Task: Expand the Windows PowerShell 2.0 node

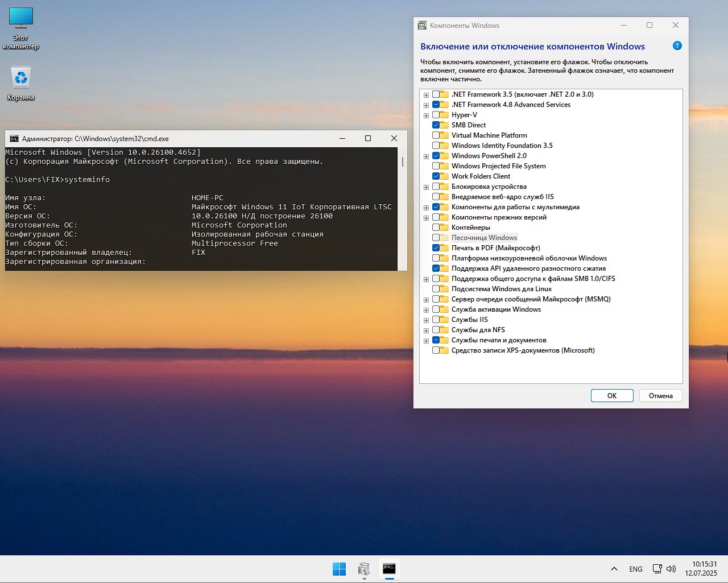Action: (x=426, y=156)
